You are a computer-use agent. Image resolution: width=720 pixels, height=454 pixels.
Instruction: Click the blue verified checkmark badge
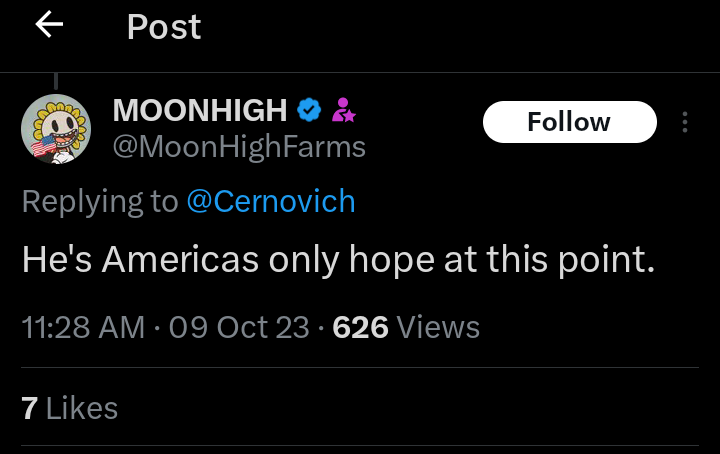[311, 109]
